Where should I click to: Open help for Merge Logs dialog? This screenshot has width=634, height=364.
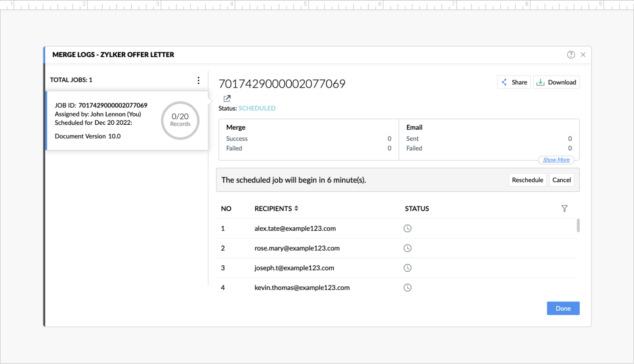(x=571, y=55)
